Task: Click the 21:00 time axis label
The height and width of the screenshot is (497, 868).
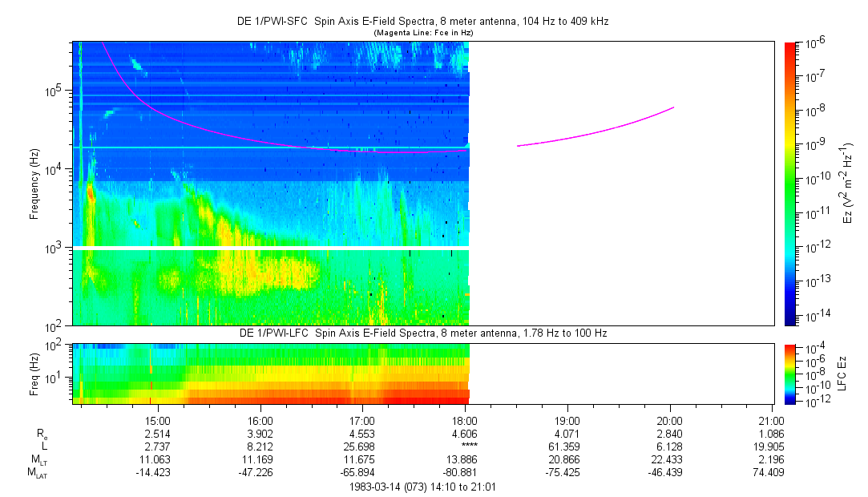Action: pos(771,420)
